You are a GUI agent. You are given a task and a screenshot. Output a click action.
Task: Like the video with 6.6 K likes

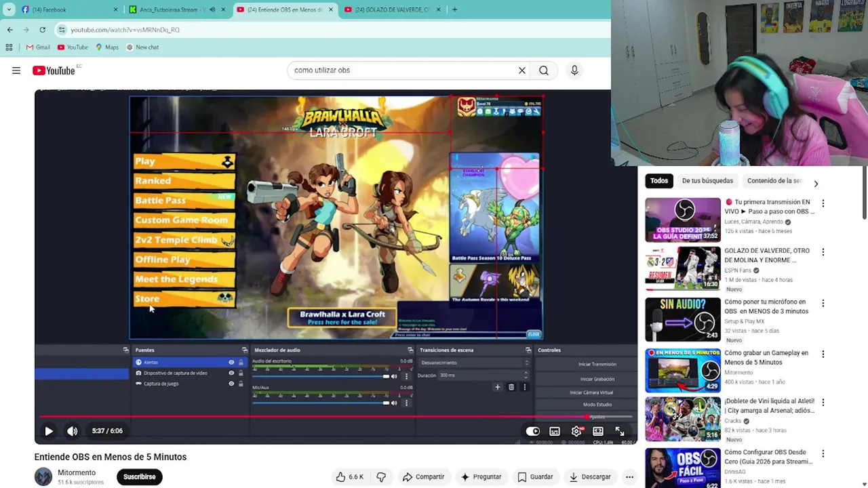349,476
